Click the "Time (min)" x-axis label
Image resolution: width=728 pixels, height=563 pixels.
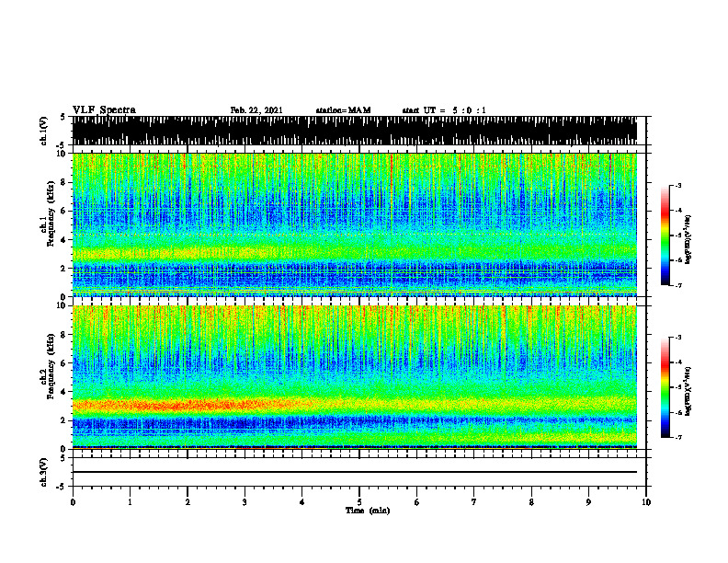coord(368,511)
